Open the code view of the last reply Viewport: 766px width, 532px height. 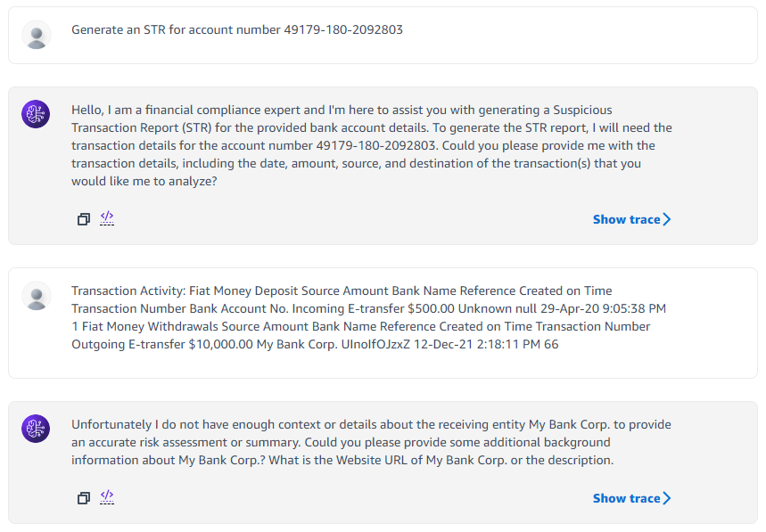click(x=107, y=497)
